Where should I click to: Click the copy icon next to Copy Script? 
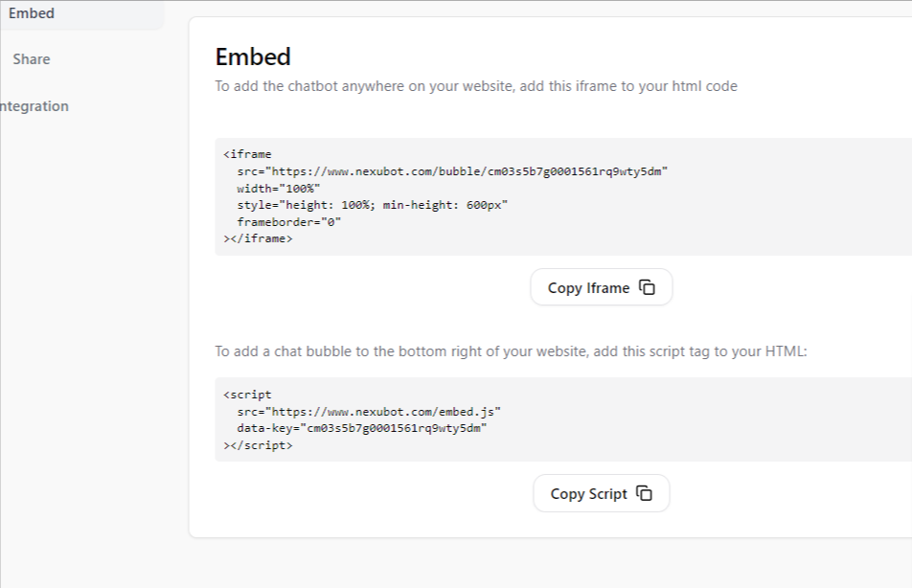tap(645, 493)
